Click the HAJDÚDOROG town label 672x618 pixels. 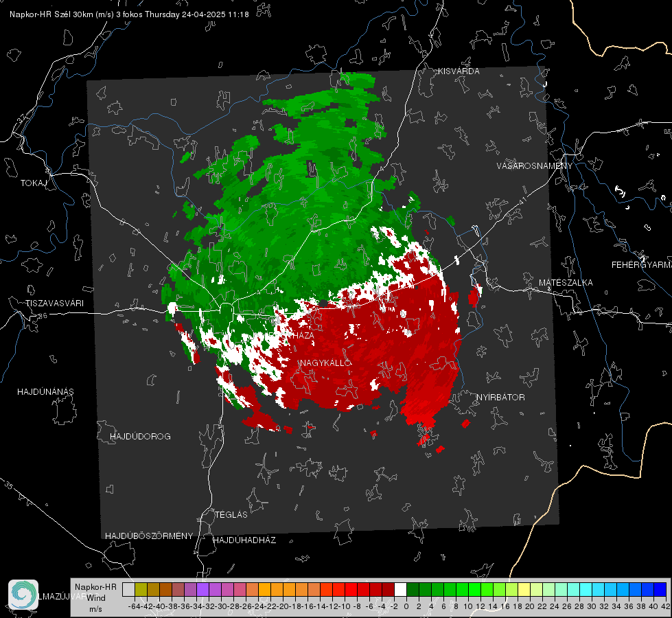[140, 437]
